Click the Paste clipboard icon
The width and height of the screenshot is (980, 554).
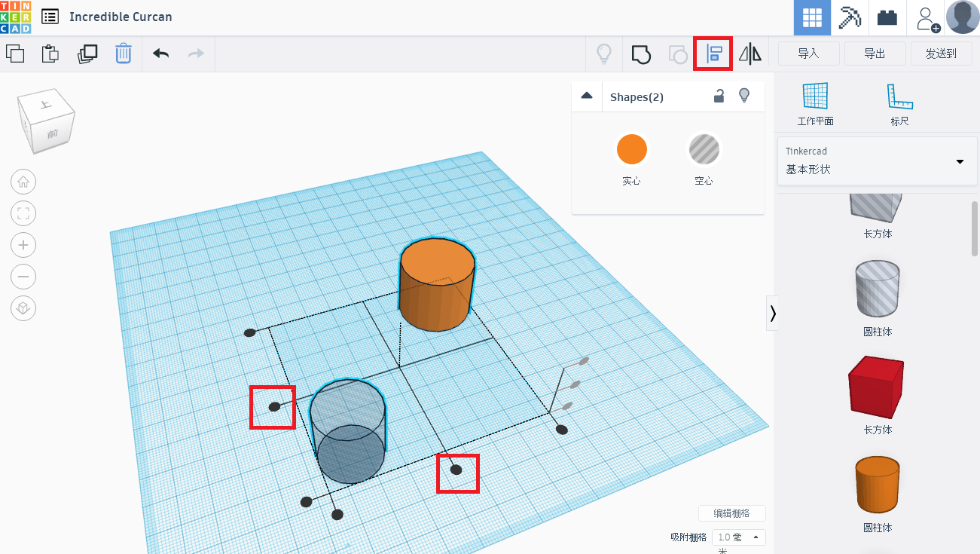pos(50,54)
